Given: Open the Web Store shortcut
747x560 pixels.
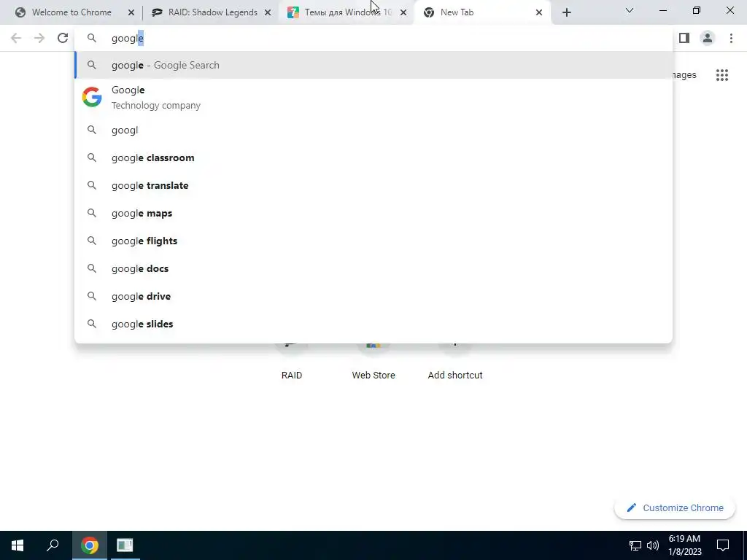Looking at the screenshot, I should [373, 361].
